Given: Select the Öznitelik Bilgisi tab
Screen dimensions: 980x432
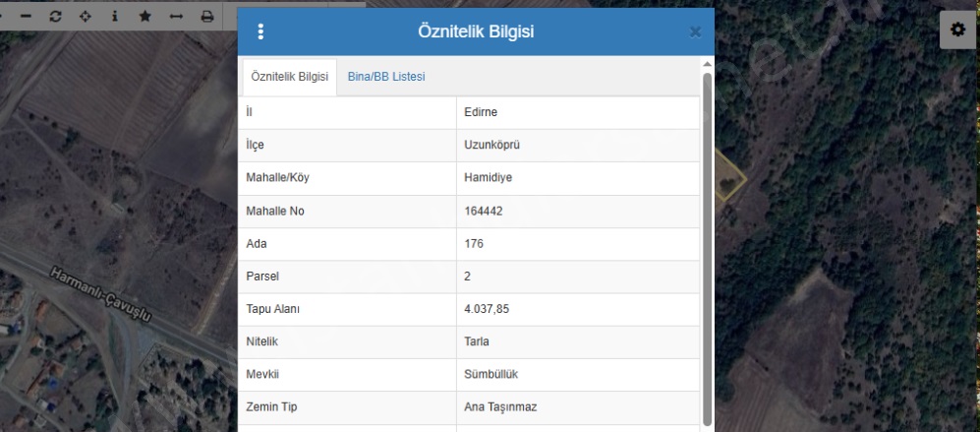Looking at the screenshot, I should [289, 77].
